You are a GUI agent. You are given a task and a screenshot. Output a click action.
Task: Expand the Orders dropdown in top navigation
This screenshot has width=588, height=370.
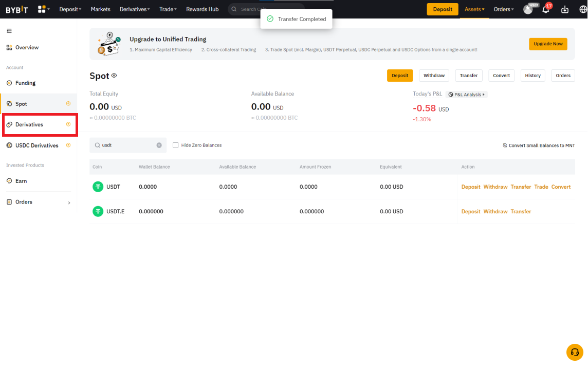pos(504,9)
